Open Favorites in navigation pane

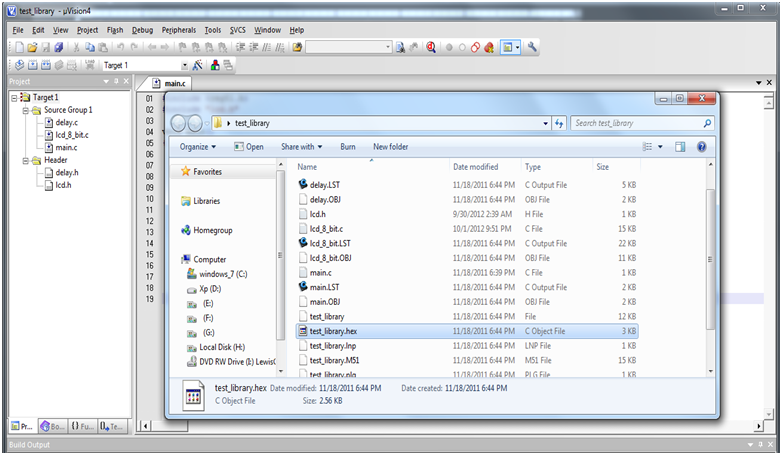pyautogui.click(x=207, y=172)
